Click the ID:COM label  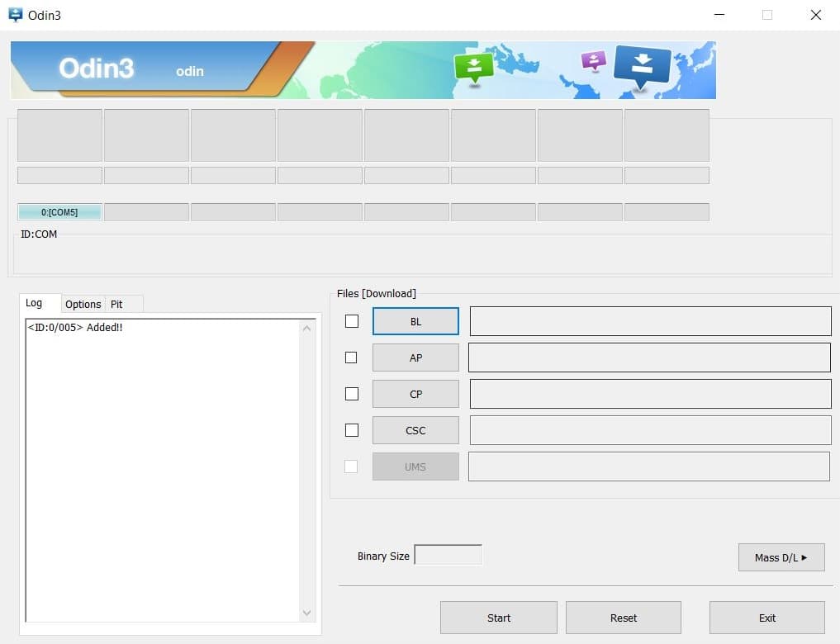click(39, 234)
